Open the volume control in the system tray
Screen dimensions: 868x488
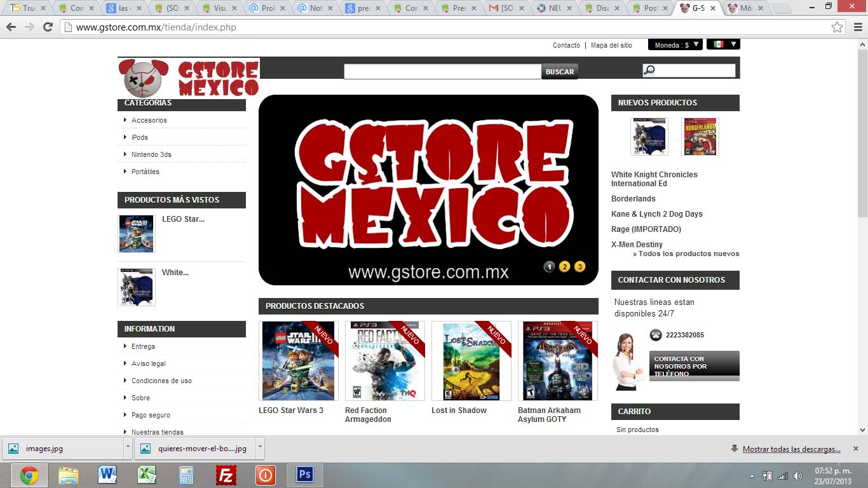pyautogui.click(x=798, y=476)
